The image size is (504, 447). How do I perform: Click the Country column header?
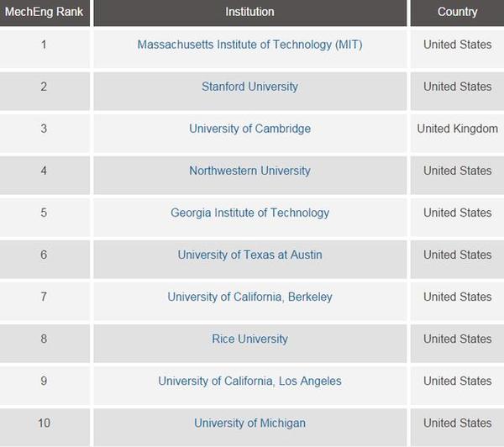[457, 13]
